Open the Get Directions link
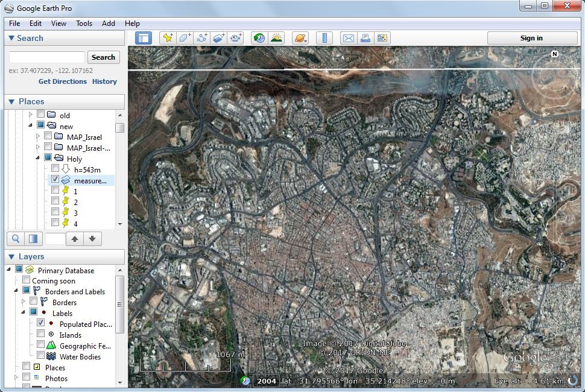 coord(62,81)
